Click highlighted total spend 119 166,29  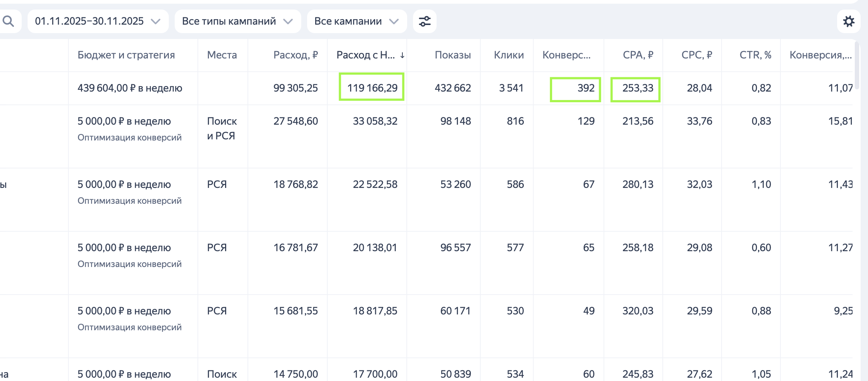tap(372, 88)
